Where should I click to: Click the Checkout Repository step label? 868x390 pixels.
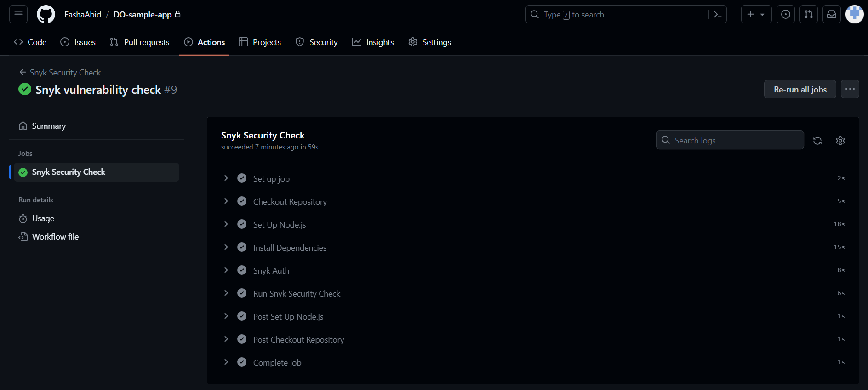click(290, 201)
